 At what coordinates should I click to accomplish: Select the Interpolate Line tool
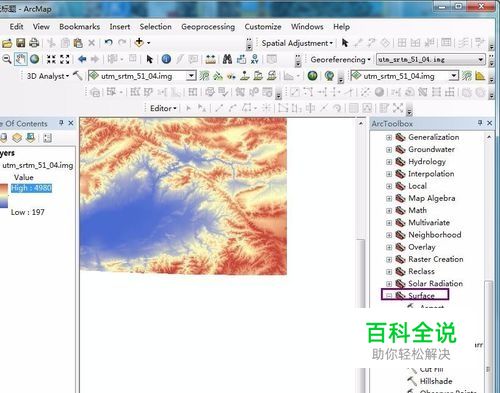pos(258,76)
